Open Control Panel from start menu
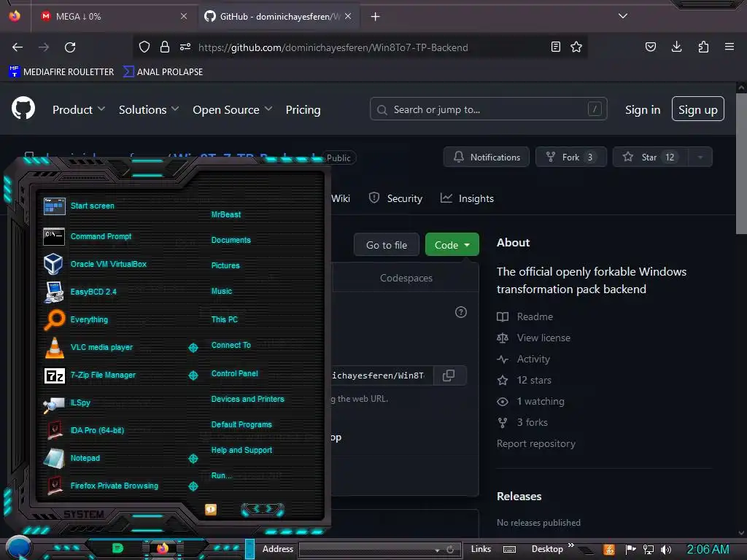This screenshot has height=560, width=747. [234, 374]
